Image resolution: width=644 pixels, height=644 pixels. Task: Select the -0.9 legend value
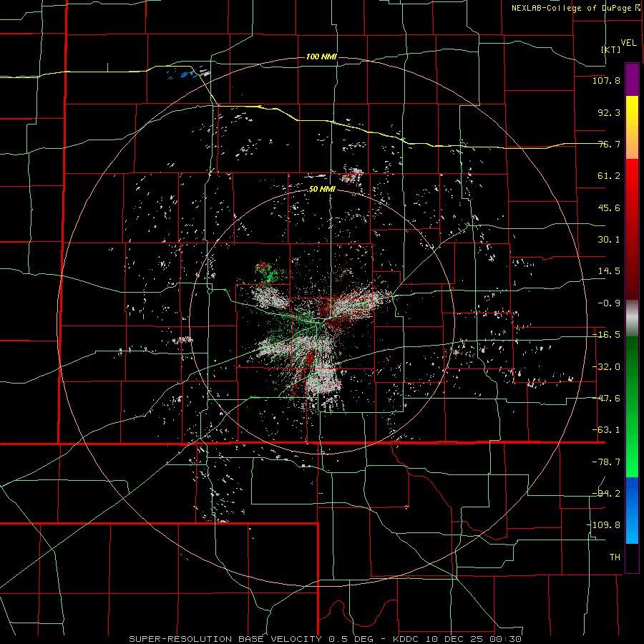coord(609,303)
